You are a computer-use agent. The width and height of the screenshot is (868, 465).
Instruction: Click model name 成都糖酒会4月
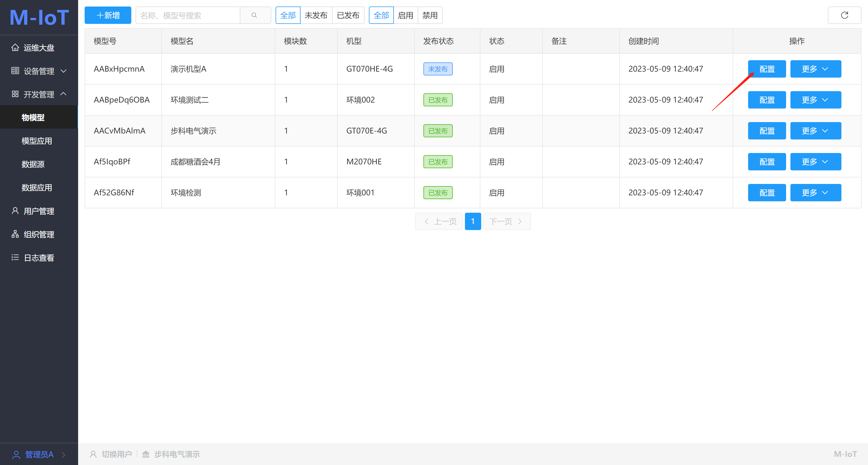pos(195,162)
